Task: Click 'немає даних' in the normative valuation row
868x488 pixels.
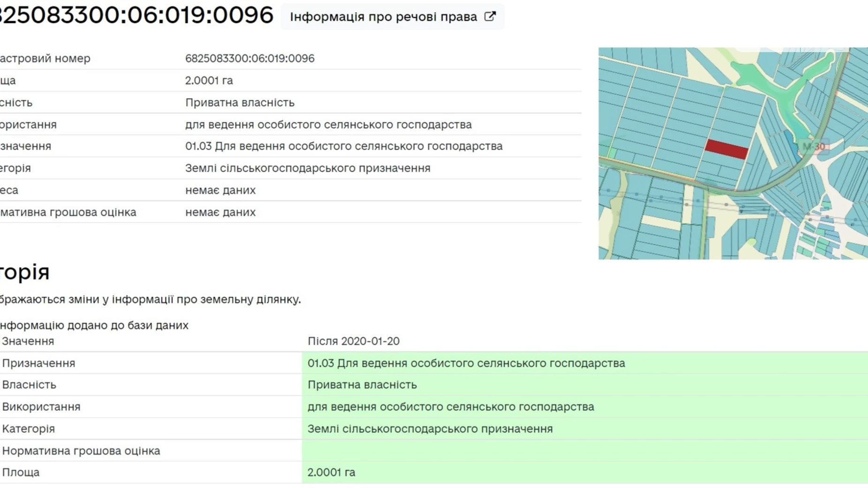Action: point(221,213)
